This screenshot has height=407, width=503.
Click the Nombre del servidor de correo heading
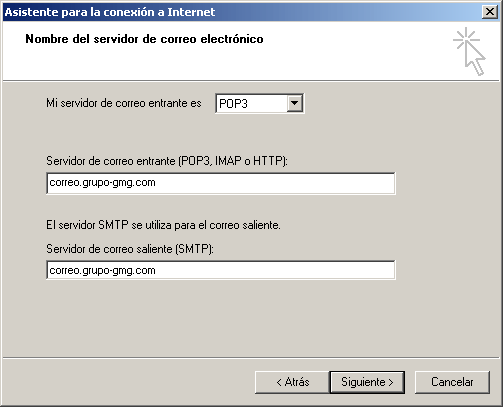tap(144, 39)
